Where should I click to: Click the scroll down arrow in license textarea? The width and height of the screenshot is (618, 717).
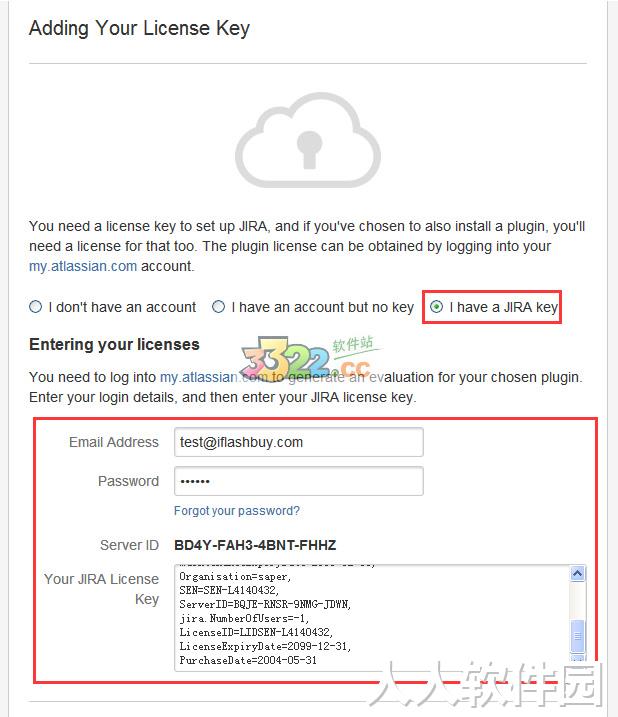(577, 658)
